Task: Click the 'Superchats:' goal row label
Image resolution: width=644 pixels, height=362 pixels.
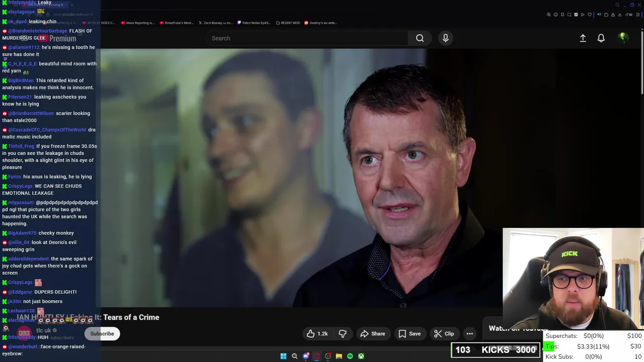Action: click(x=561, y=336)
